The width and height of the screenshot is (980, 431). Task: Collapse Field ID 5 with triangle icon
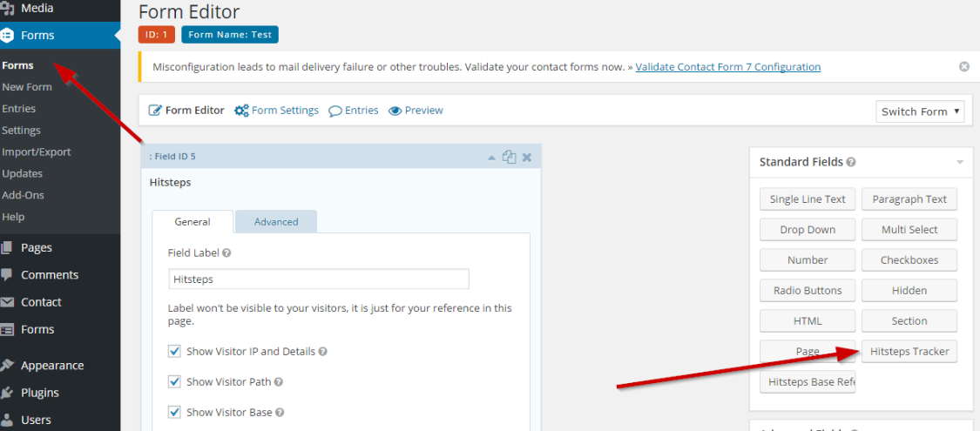[492, 158]
